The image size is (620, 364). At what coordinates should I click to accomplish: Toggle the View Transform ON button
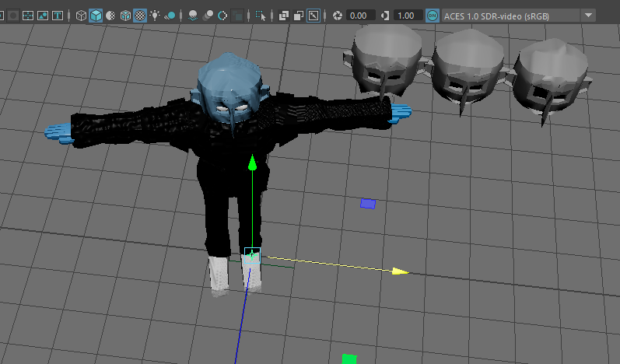click(x=433, y=16)
